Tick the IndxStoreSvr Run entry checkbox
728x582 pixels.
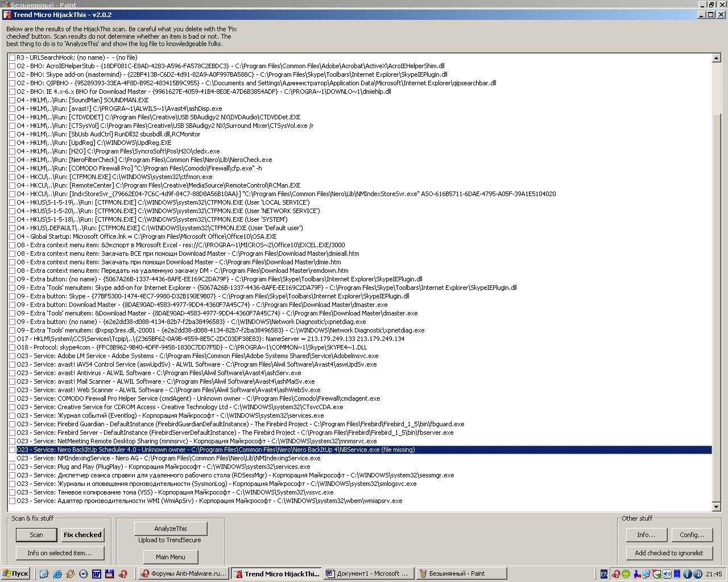[13, 194]
